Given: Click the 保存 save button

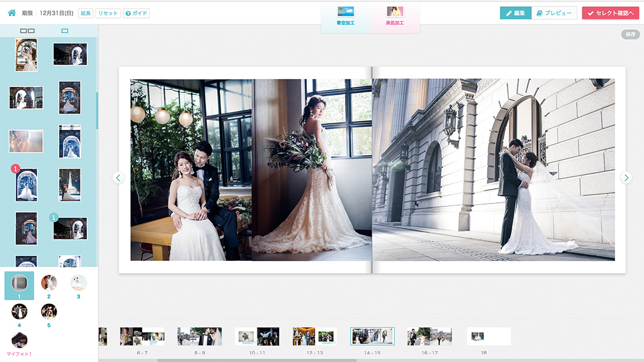Looking at the screenshot, I should pos(629,35).
